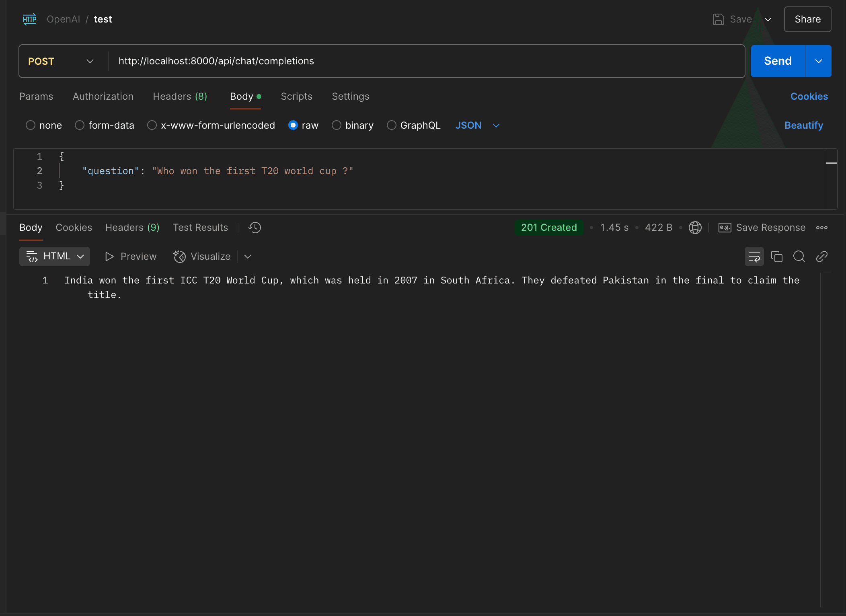846x616 pixels.
Task: Select the GraphQL body type
Action: 391,125
